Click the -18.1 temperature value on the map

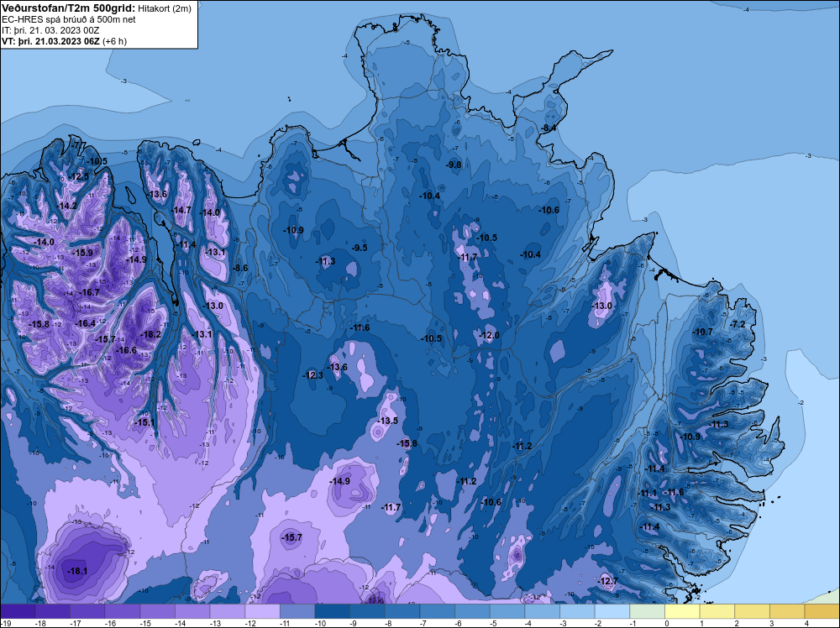pos(77,571)
